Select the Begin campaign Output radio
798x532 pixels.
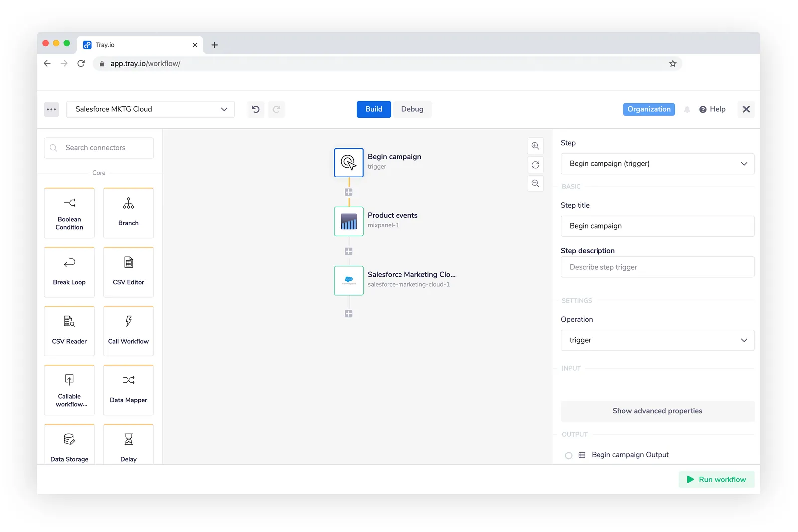tap(569, 455)
